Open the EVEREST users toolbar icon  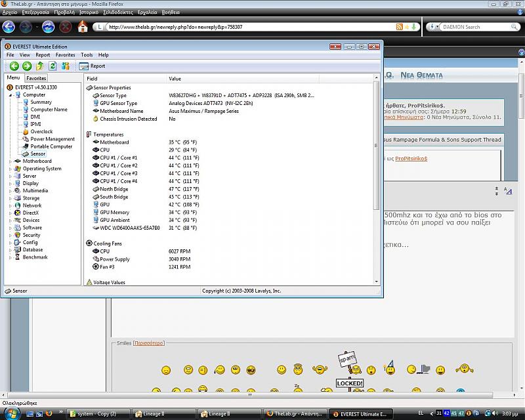tap(65, 66)
